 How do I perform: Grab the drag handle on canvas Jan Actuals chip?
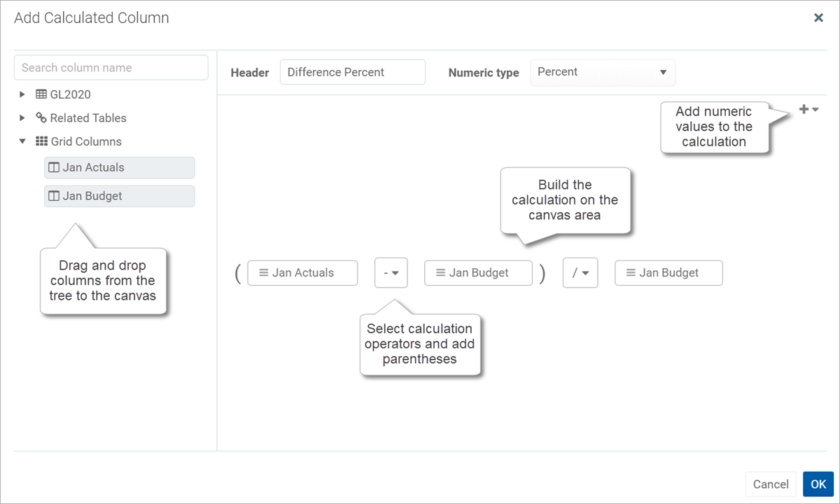click(264, 273)
